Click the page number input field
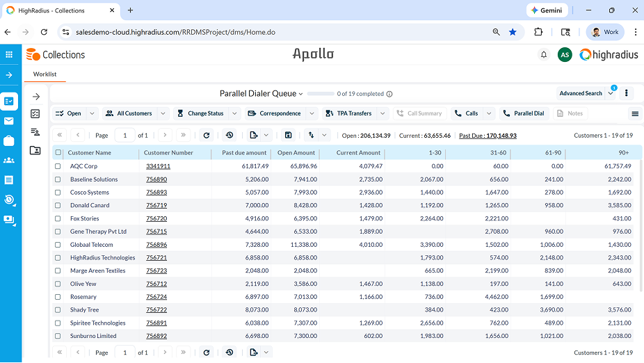Viewport: 644px width, 363px height. [x=125, y=135]
